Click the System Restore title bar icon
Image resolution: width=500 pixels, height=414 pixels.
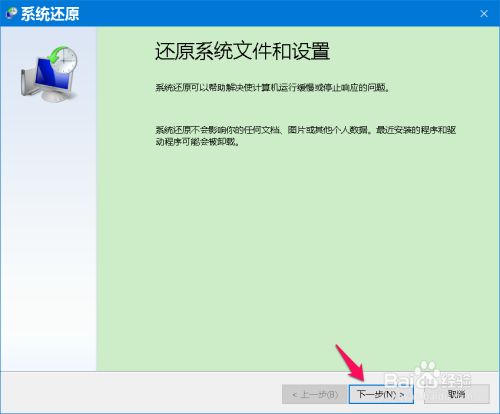pyautogui.click(x=11, y=13)
